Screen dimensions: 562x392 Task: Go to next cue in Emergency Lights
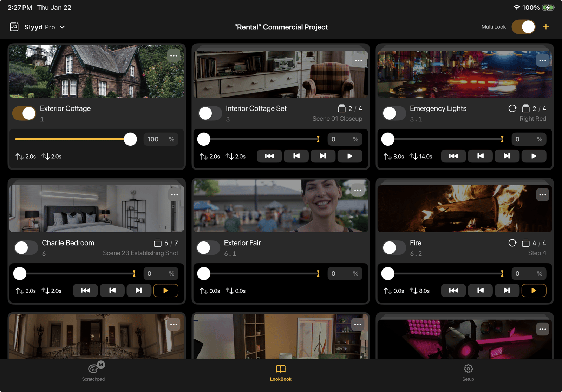point(507,156)
